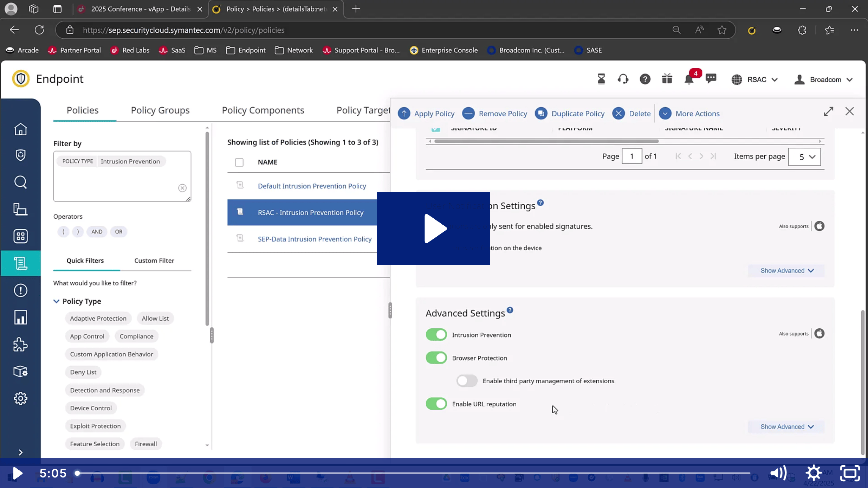Expand Show Advanced under Advanced Settings
This screenshot has width=868, height=488.
pyautogui.click(x=786, y=426)
